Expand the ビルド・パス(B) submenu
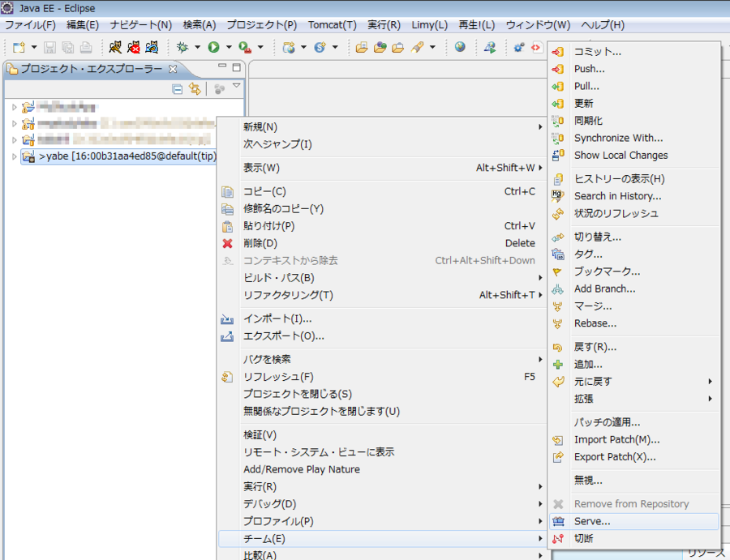The width and height of the screenshot is (730, 560). [382, 278]
